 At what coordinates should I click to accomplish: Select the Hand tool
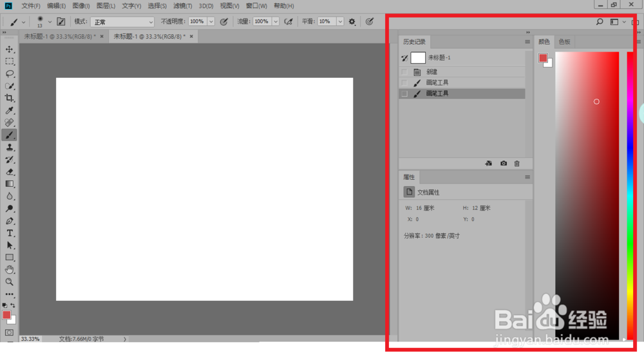coord(9,269)
